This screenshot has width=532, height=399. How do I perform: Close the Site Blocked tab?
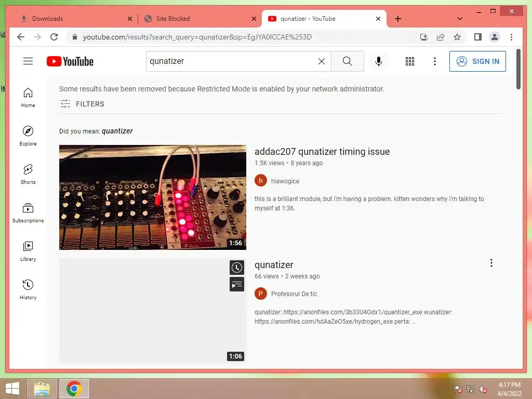(x=254, y=19)
